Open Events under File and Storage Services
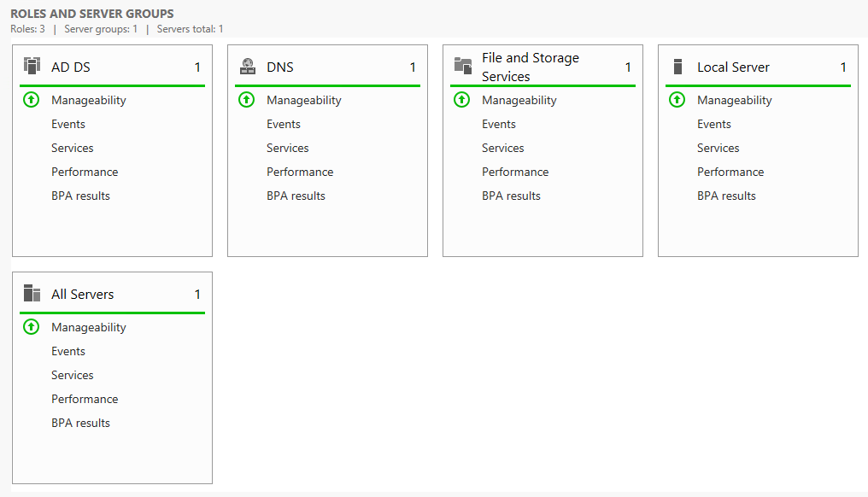Screen dimensions: 868x497 (x=499, y=124)
